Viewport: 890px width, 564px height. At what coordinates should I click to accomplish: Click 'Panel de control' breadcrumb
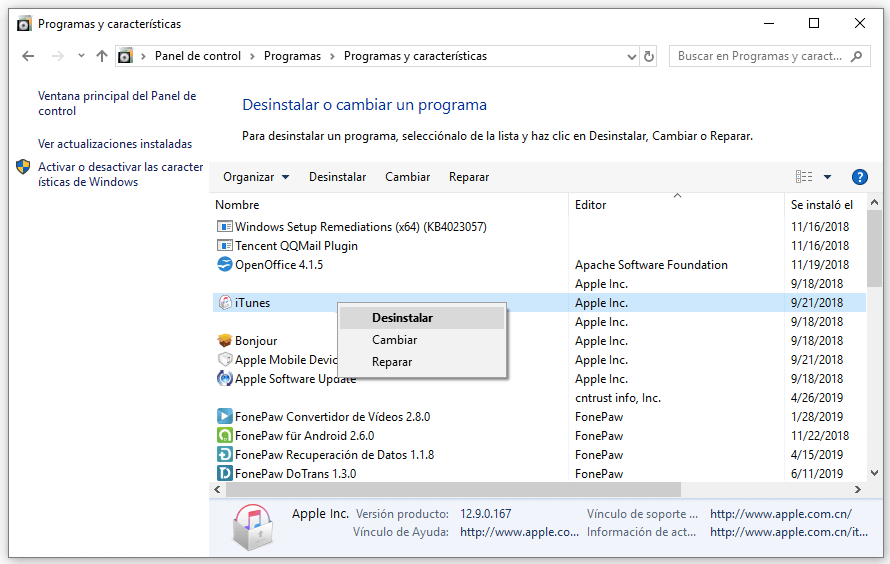pos(198,56)
